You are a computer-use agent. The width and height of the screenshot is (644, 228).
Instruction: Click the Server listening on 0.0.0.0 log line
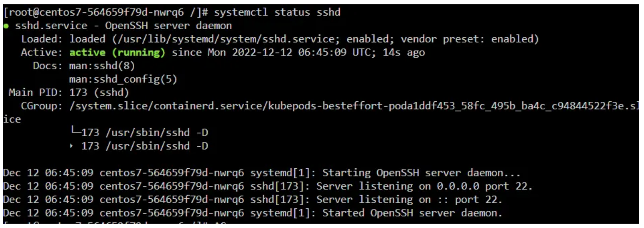268,186
